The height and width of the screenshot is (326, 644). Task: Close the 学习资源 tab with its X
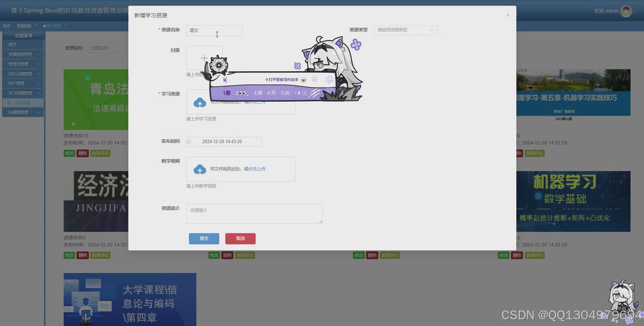coord(66,25)
